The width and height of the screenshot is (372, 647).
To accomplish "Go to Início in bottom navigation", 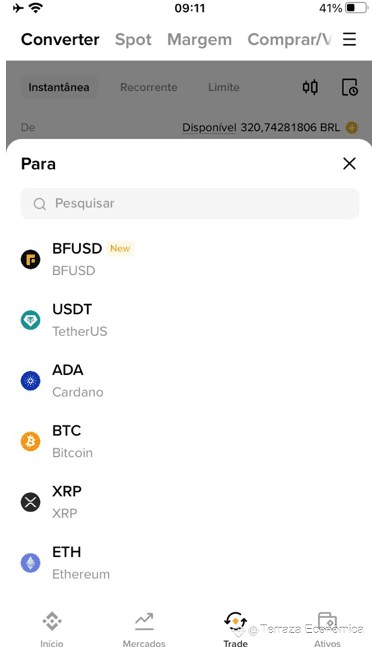I will [x=52, y=629].
